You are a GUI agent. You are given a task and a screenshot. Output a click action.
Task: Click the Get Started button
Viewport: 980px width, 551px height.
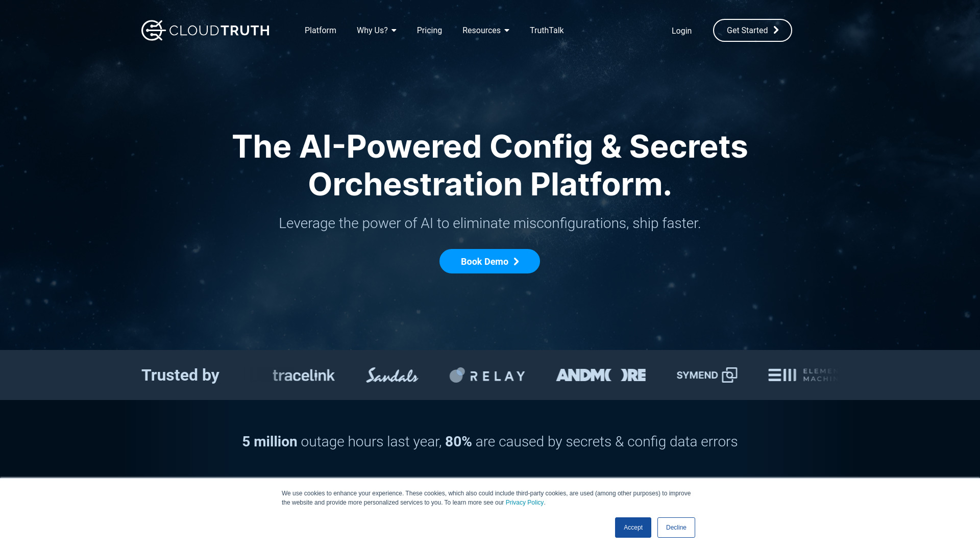[752, 30]
